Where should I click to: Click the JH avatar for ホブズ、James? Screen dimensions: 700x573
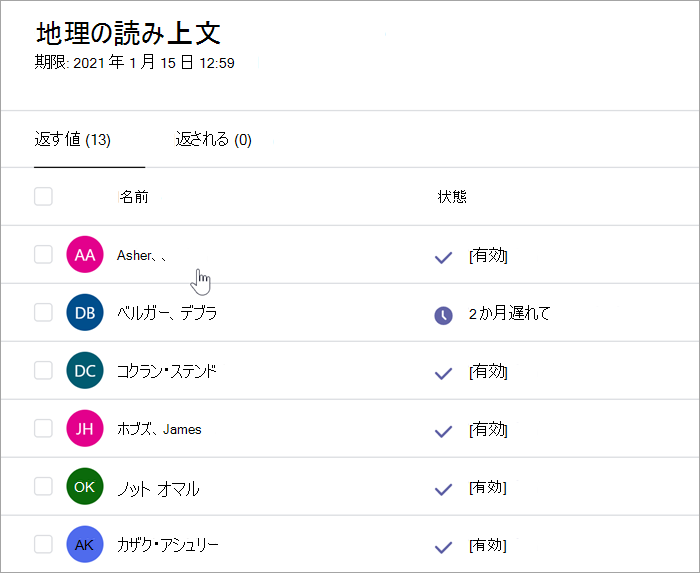coord(85,428)
